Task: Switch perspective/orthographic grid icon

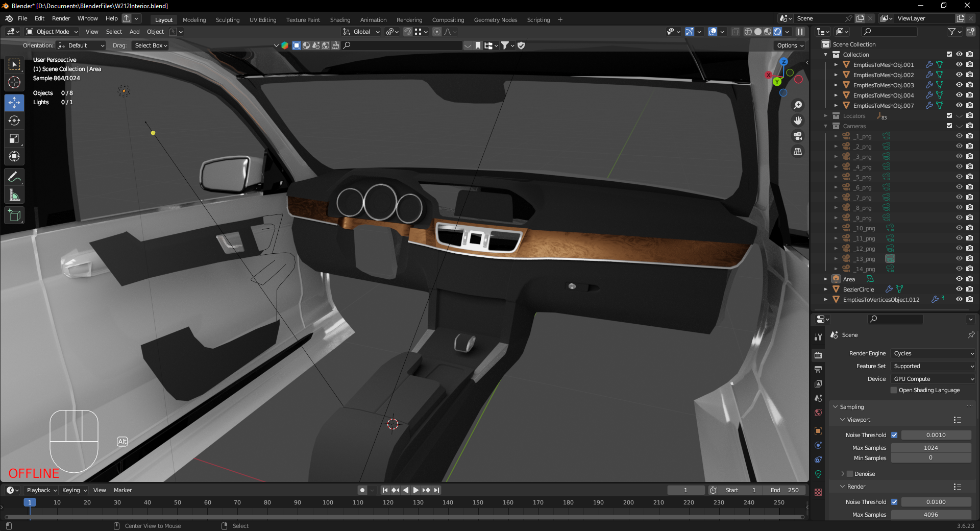Action: point(798,151)
